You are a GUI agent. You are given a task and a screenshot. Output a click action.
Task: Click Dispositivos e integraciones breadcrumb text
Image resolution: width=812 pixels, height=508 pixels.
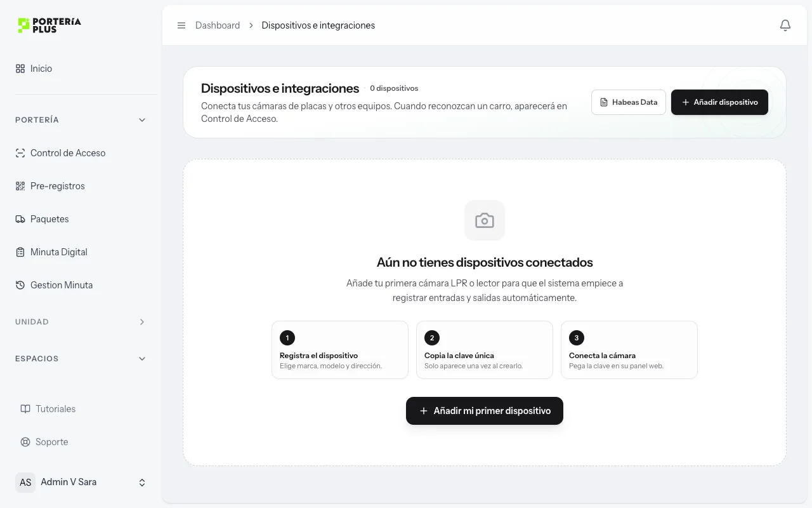[318, 25]
